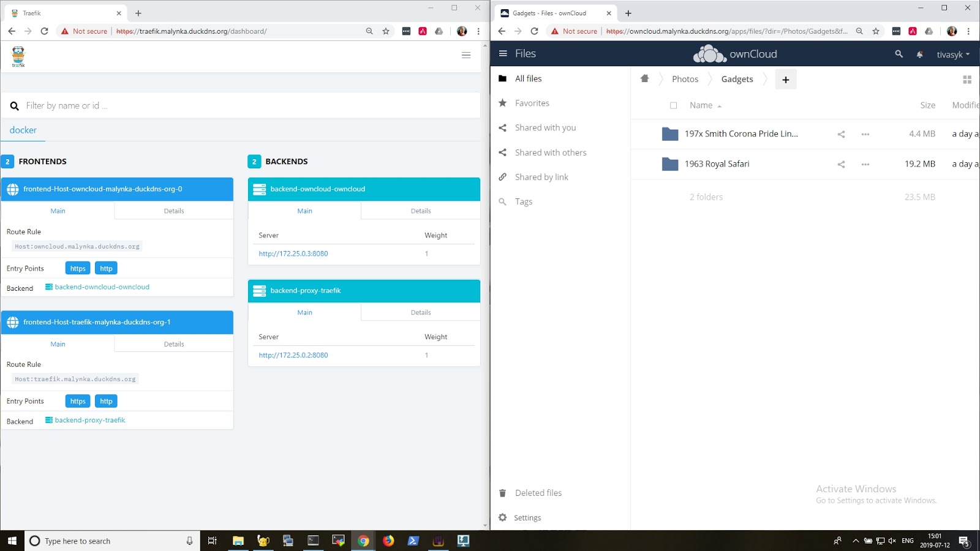This screenshot has height=551, width=980.
Task: Select the Traefik browser tab
Action: [66, 13]
